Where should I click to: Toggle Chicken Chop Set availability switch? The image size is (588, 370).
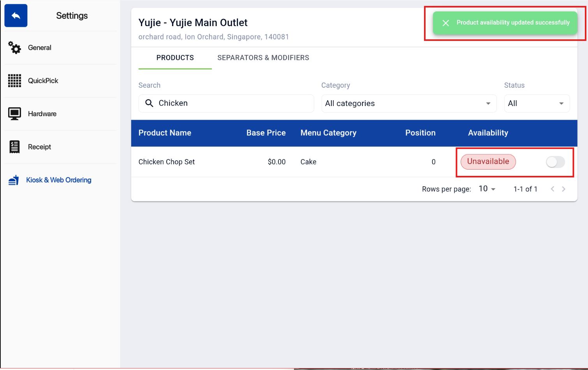555,162
